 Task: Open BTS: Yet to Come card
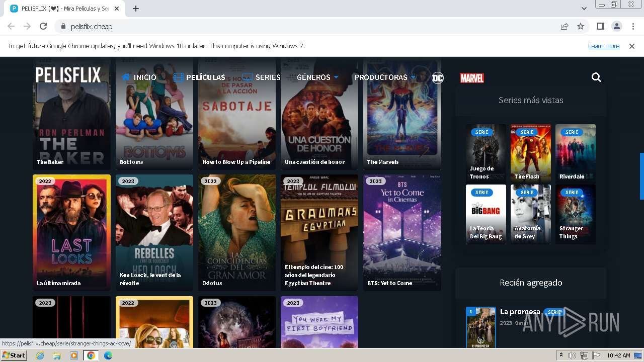pyautogui.click(x=402, y=233)
